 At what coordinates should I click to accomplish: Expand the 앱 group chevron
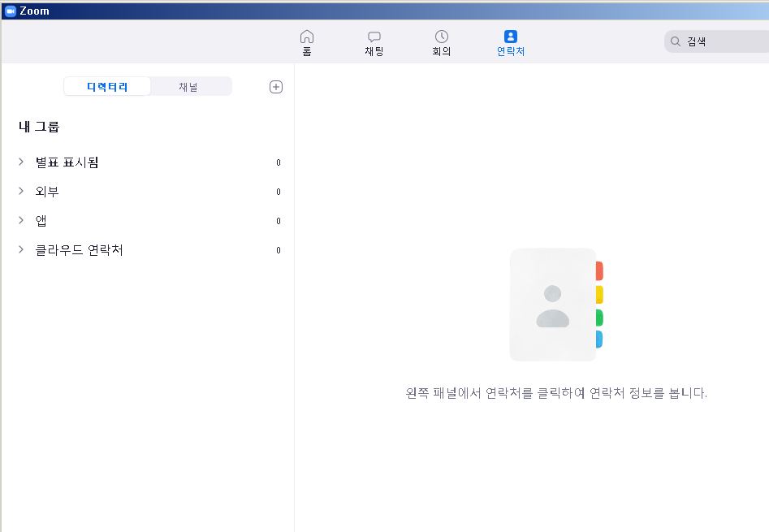click(21, 221)
